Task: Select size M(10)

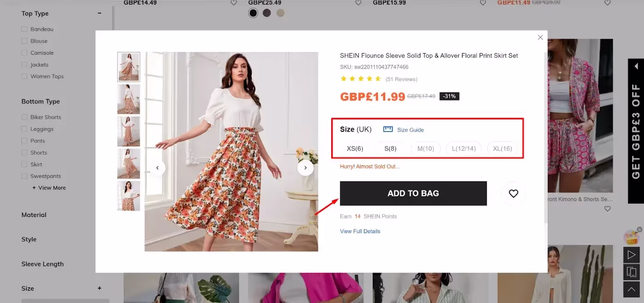Action: pyautogui.click(x=425, y=149)
